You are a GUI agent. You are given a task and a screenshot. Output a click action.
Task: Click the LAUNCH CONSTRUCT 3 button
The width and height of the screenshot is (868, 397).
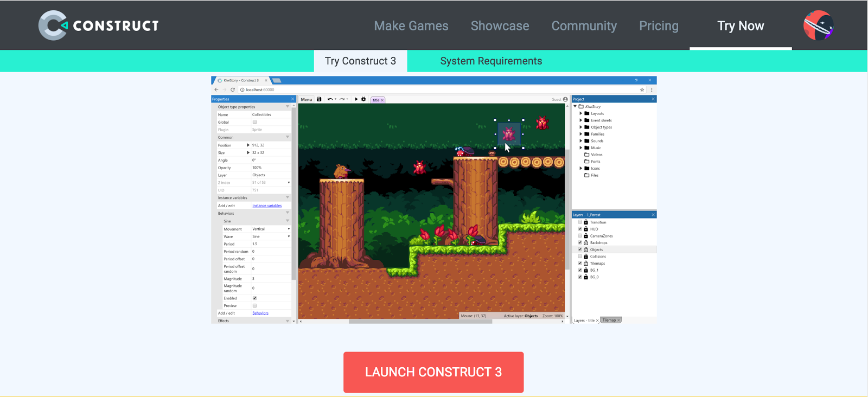coord(433,372)
